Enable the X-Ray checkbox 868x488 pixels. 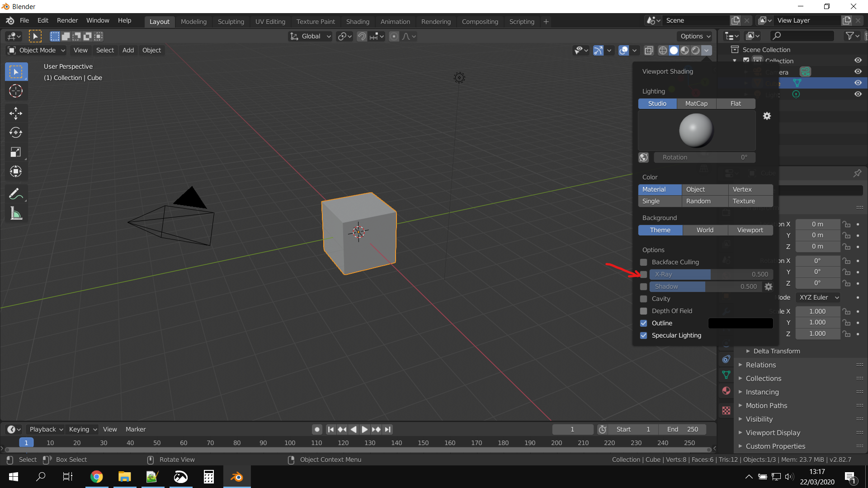point(643,274)
